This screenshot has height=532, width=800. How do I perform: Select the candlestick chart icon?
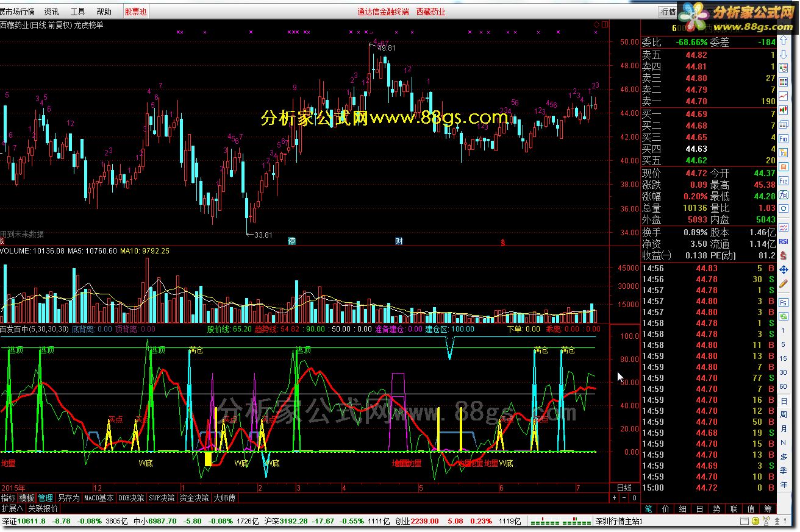pyautogui.click(x=784, y=110)
